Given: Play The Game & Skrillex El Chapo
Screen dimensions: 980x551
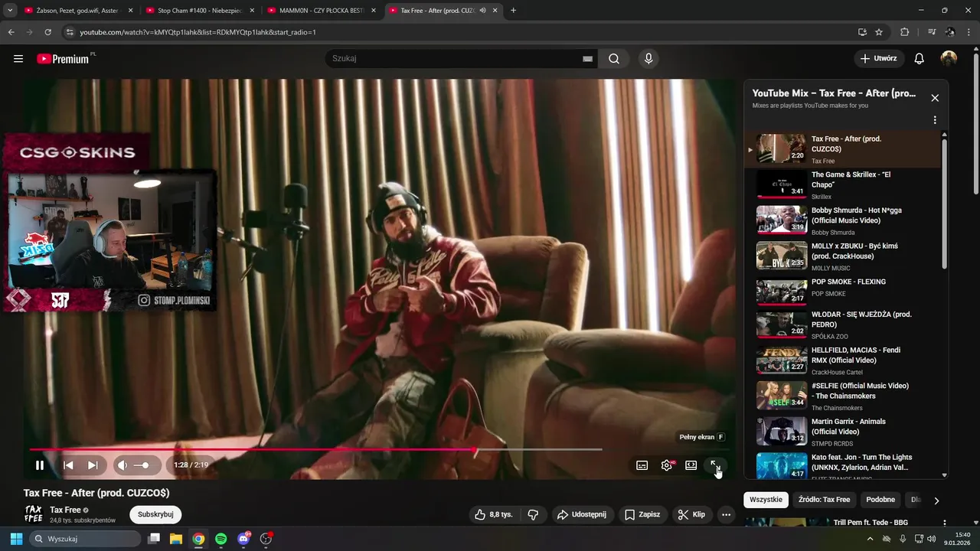Looking at the screenshot, I should click(842, 185).
